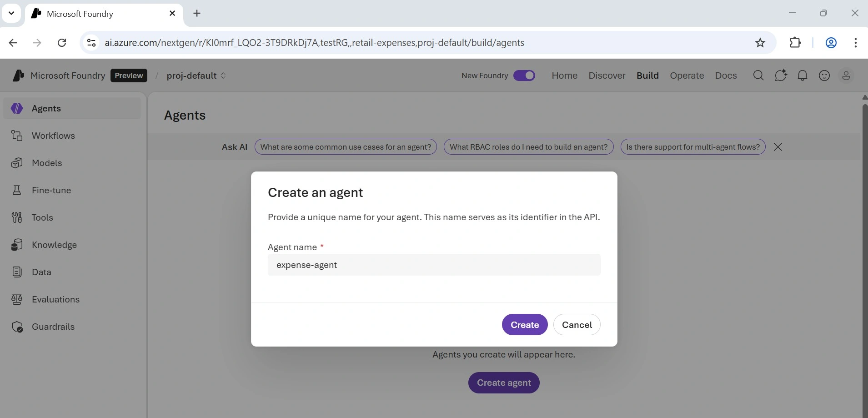Open the browser Extensions icon

[x=795, y=43]
